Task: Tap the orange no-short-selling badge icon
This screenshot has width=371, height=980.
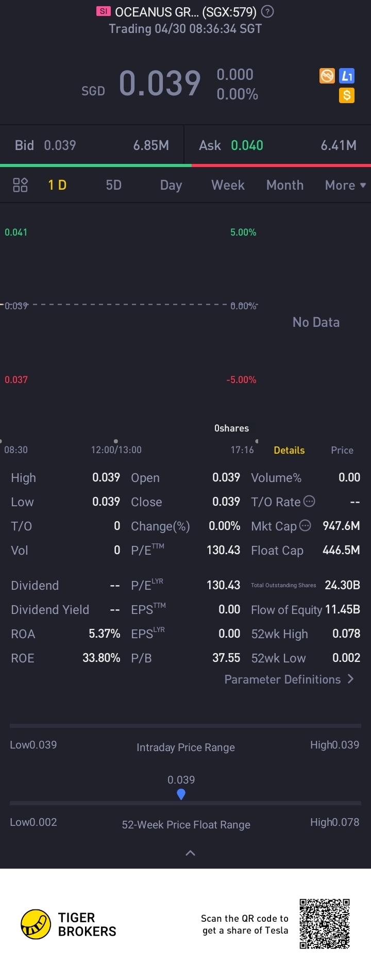Action: [x=327, y=76]
